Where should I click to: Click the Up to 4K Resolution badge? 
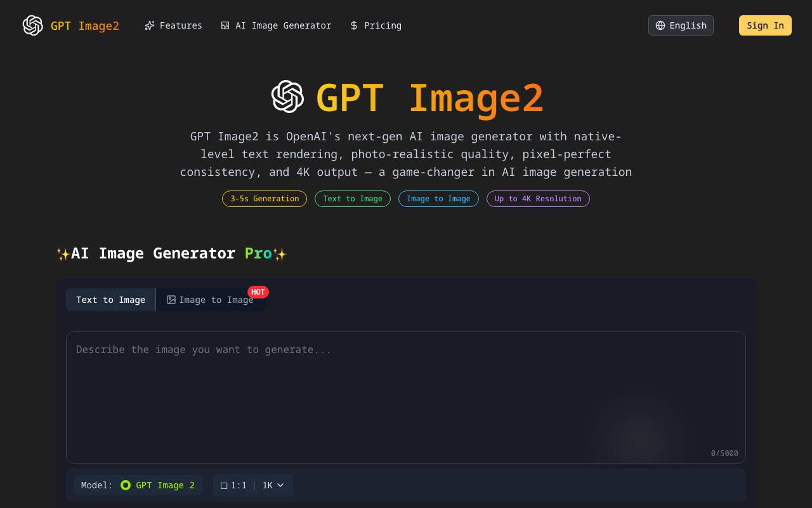pyautogui.click(x=538, y=199)
